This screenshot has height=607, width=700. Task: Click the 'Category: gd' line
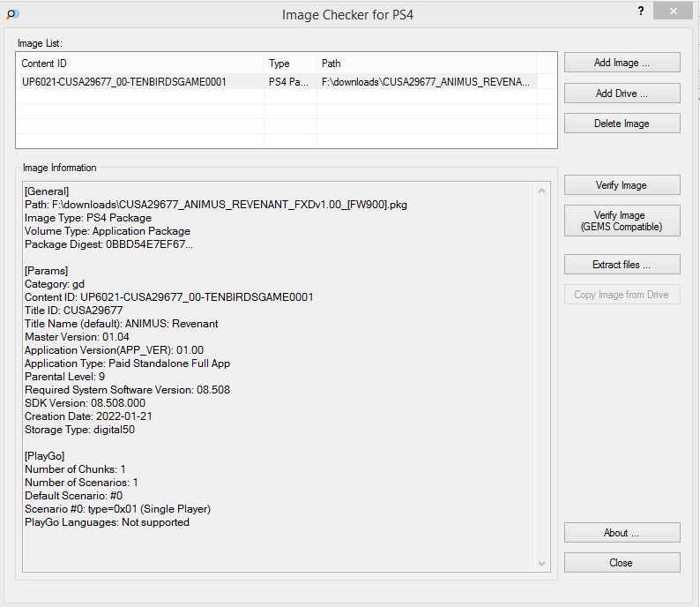pos(55,284)
